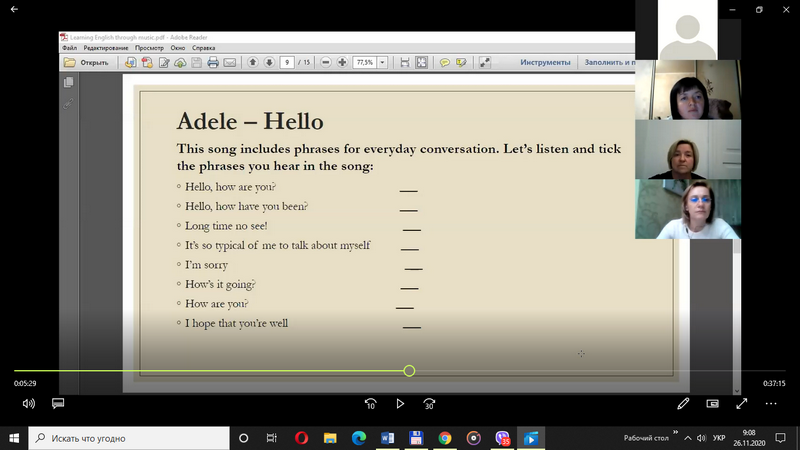Go to previous page with up arrow
Image resolution: width=800 pixels, height=450 pixels.
pos(253,62)
